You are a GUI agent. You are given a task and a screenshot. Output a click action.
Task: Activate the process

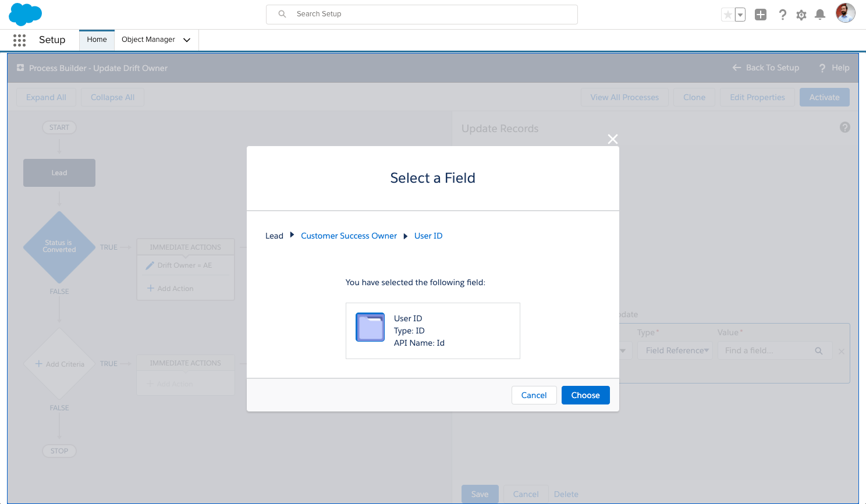(825, 97)
